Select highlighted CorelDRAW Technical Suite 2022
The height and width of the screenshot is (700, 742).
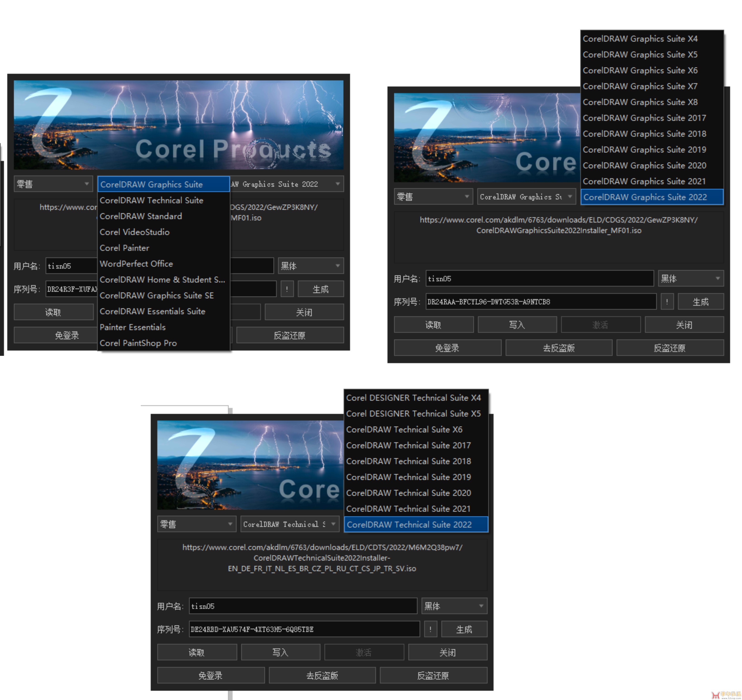tap(416, 524)
